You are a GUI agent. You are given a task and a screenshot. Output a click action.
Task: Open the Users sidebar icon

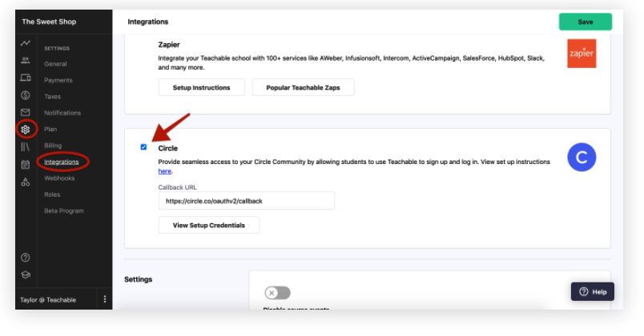26,61
